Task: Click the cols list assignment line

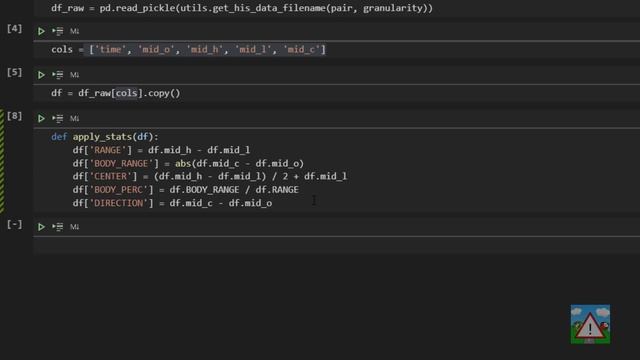Action: point(189,49)
